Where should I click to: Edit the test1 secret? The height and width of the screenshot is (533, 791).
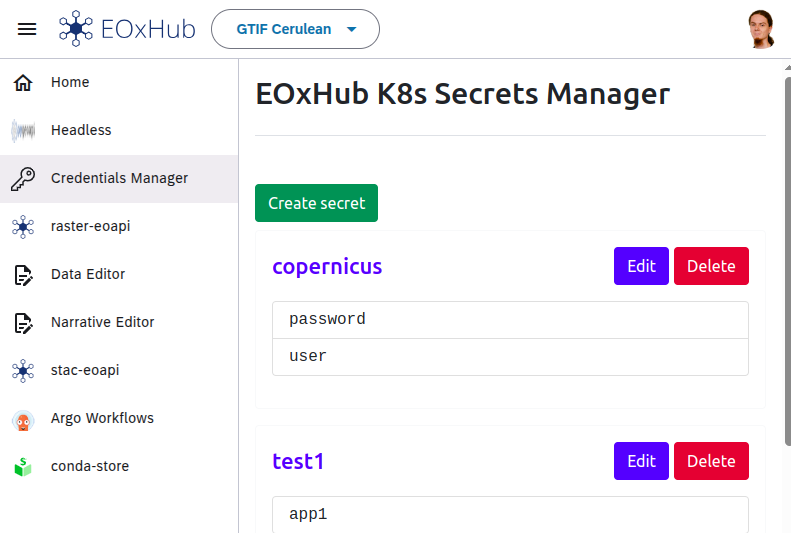641,461
